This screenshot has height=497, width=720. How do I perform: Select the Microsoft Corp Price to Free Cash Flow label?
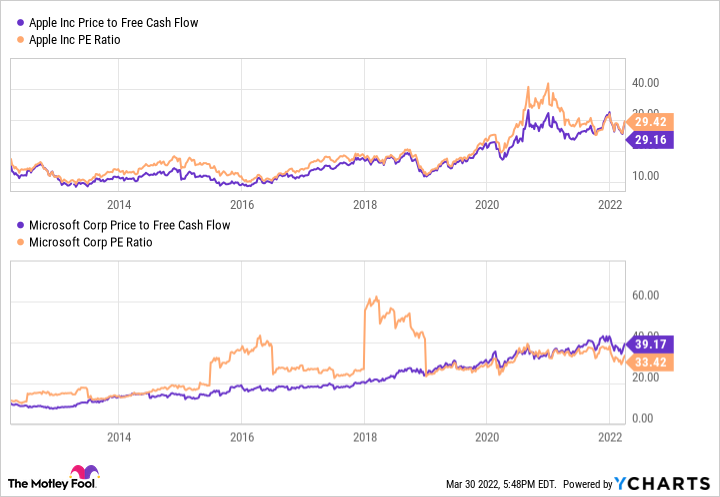point(129,225)
